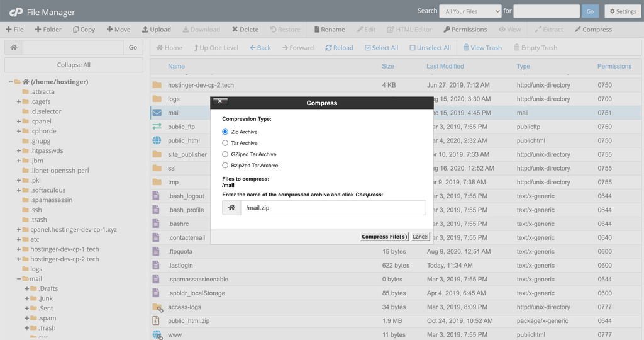644x340 pixels.
Task: Click Go next to the path field
Action: [133, 48]
